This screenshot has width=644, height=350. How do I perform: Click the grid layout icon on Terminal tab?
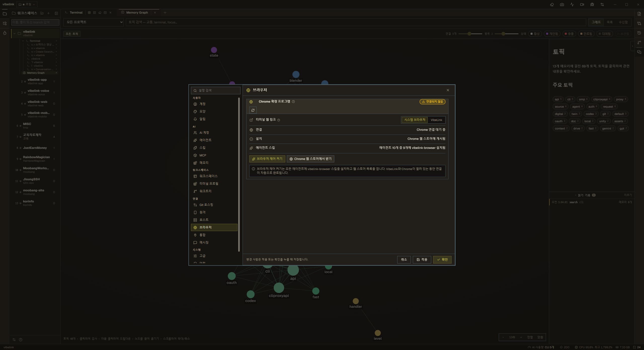pos(89,13)
